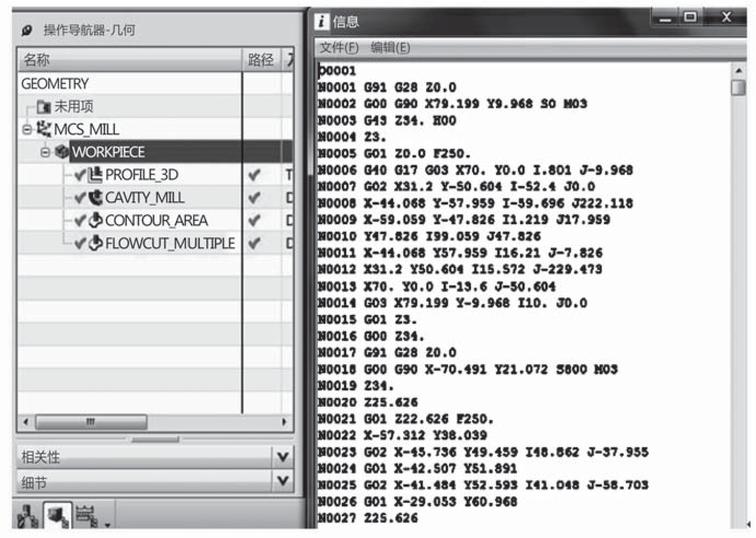Click the 路径 column header
This screenshot has width=756, height=538.
[261, 59]
